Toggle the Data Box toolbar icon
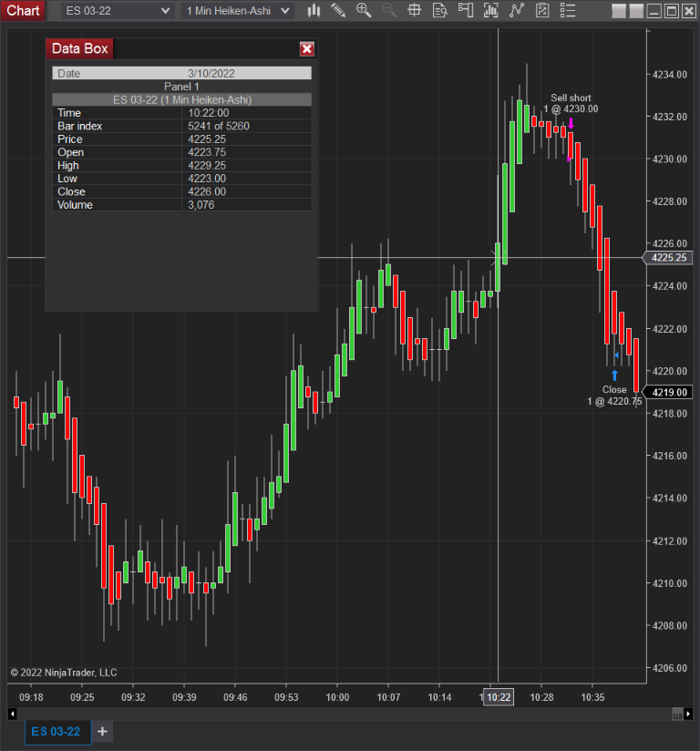The width and height of the screenshot is (700, 751). 440,11
